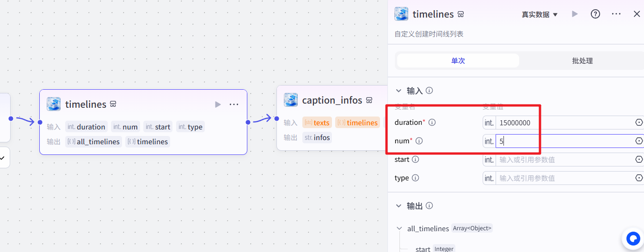This screenshot has width=644, height=252.
Task: Click the info icon beside num
Action: 419,141
